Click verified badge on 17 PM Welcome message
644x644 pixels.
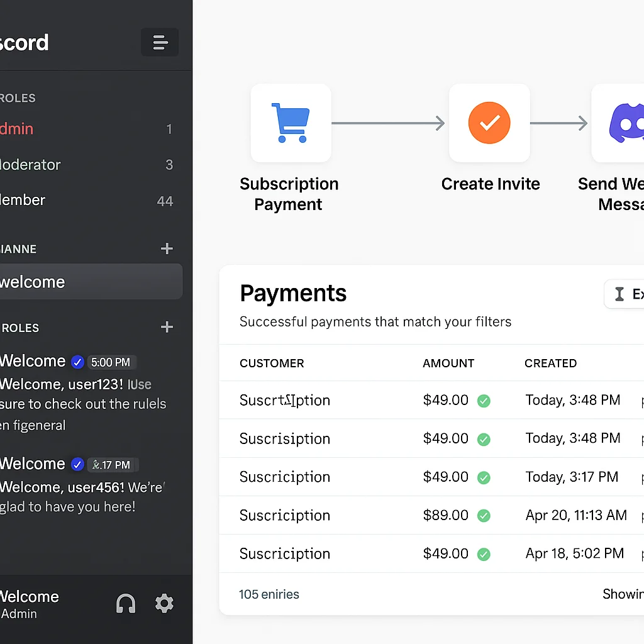77,465
